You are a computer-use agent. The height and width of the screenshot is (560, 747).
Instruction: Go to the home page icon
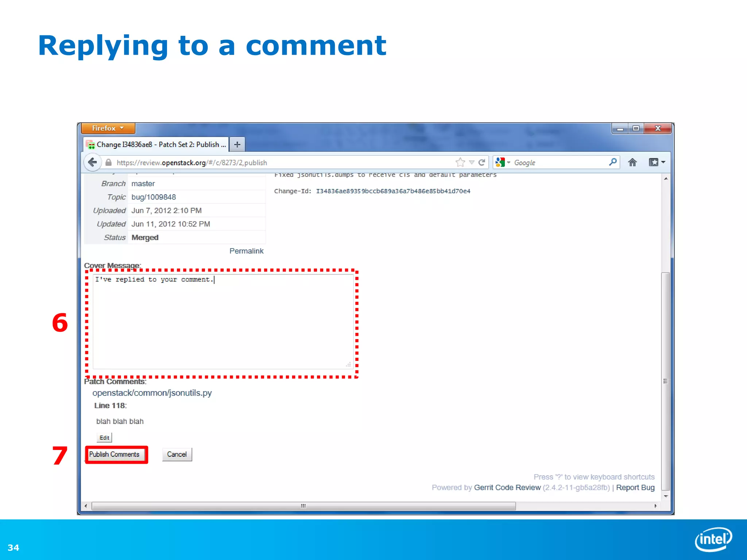pos(632,162)
